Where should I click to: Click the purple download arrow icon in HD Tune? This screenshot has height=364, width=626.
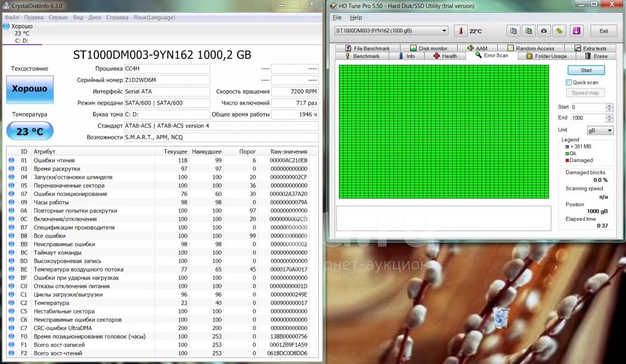576,31
